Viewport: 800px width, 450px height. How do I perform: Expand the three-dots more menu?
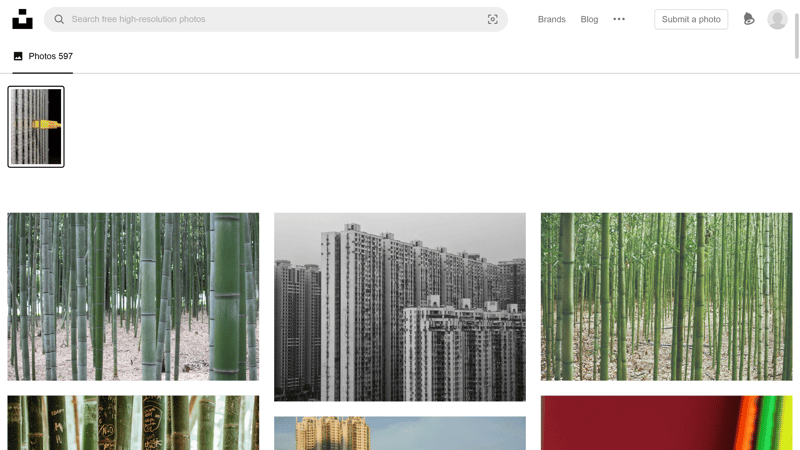click(x=619, y=19)
